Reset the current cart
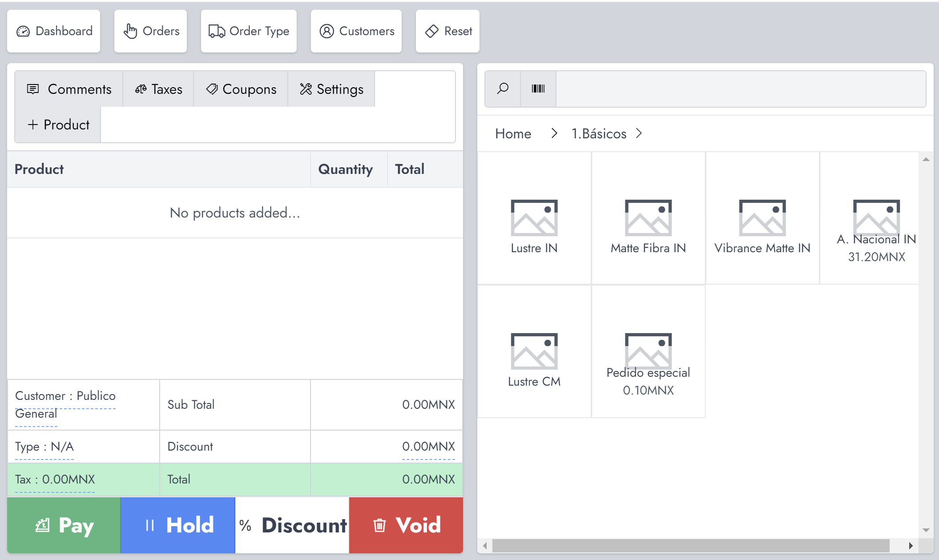 tap(448, 31)
